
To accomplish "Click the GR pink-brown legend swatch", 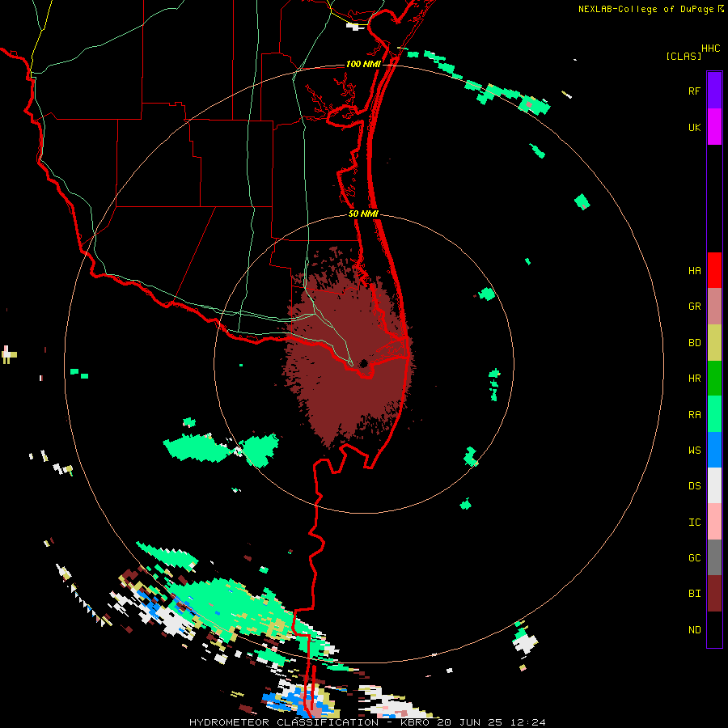I will coord(714,307).
